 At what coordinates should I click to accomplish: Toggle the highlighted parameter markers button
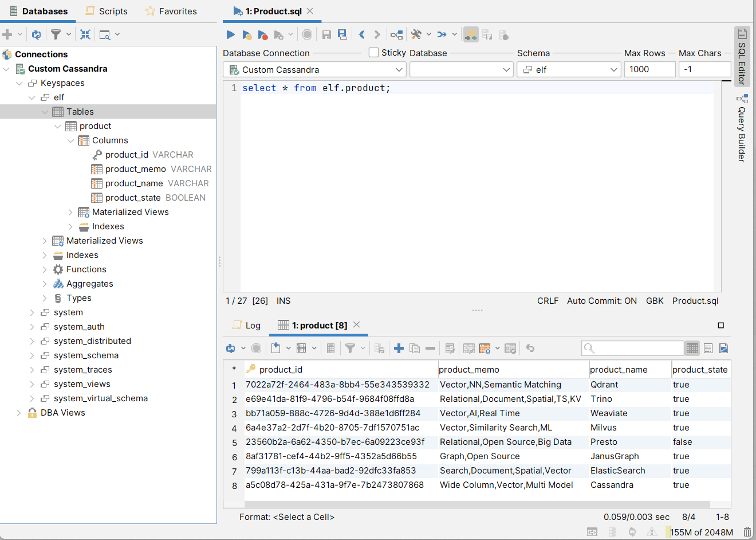coord(471,35)
